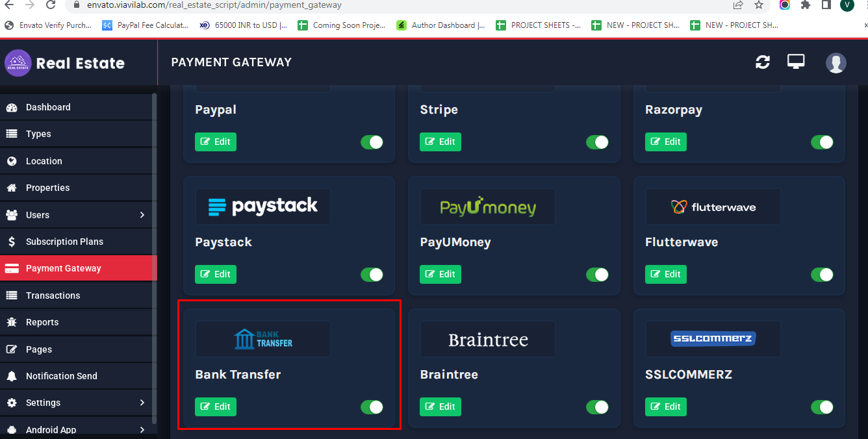The width and height of the screenshot is (868, 439).
Task: Go forward with browser forward arrow
Action: [x=30, y=5]
